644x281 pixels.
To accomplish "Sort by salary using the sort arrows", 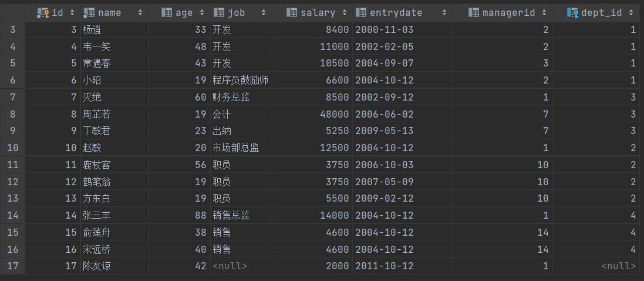I will point(344,13).
